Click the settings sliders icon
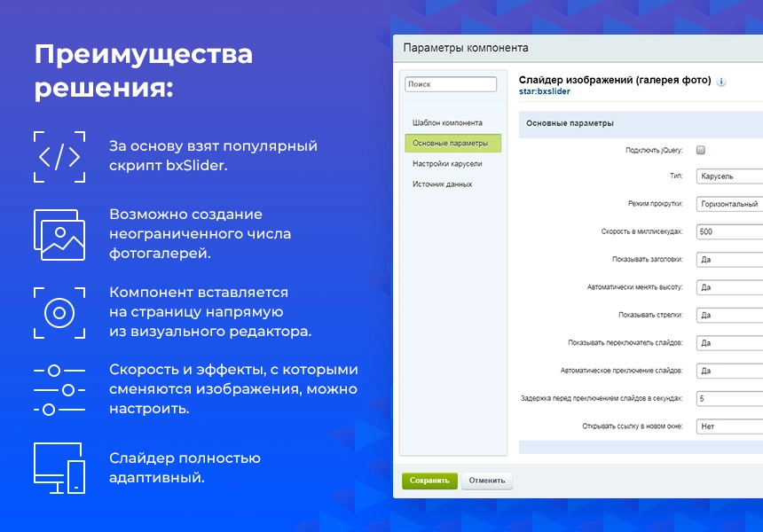The image size is (763, 532). click(59, 390)
